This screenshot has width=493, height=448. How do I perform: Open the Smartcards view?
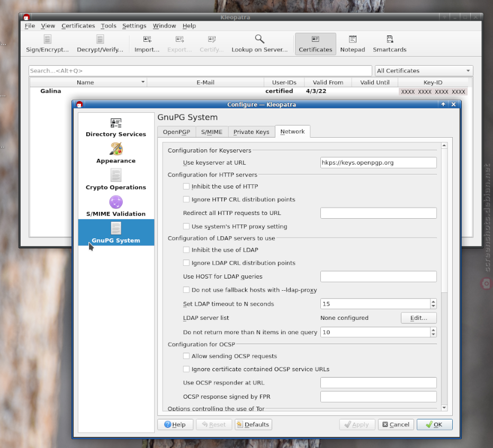click(x=390, y=44)
